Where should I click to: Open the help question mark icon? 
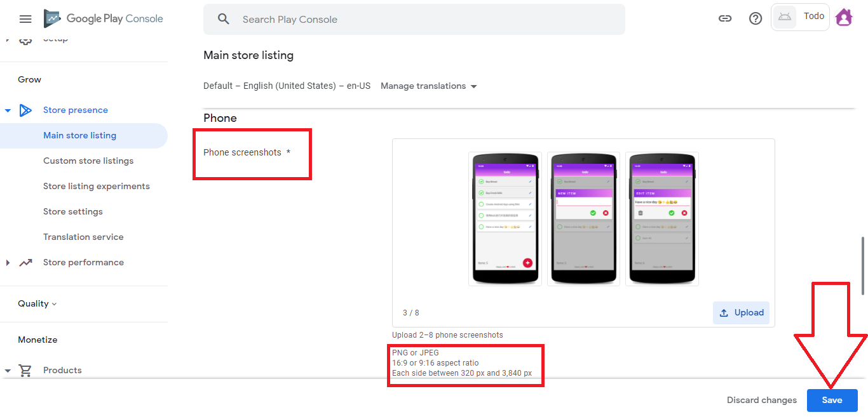point(756,18)
